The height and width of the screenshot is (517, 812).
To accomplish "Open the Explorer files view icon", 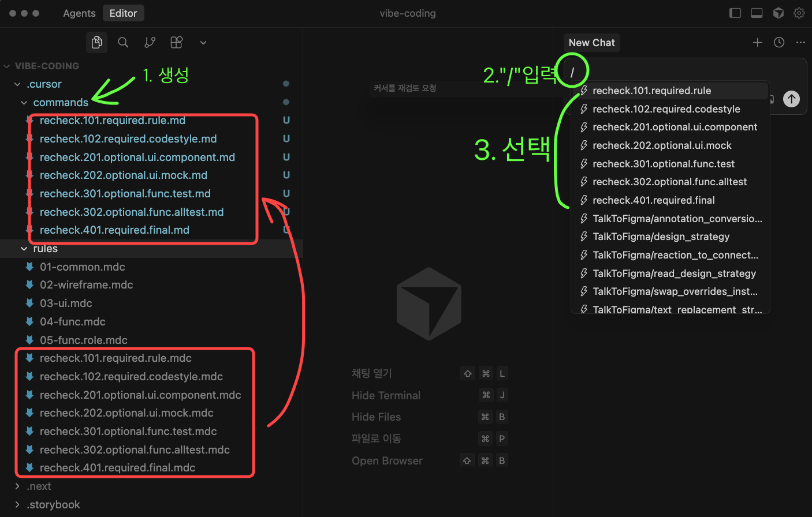I will (x=97, y=42).
